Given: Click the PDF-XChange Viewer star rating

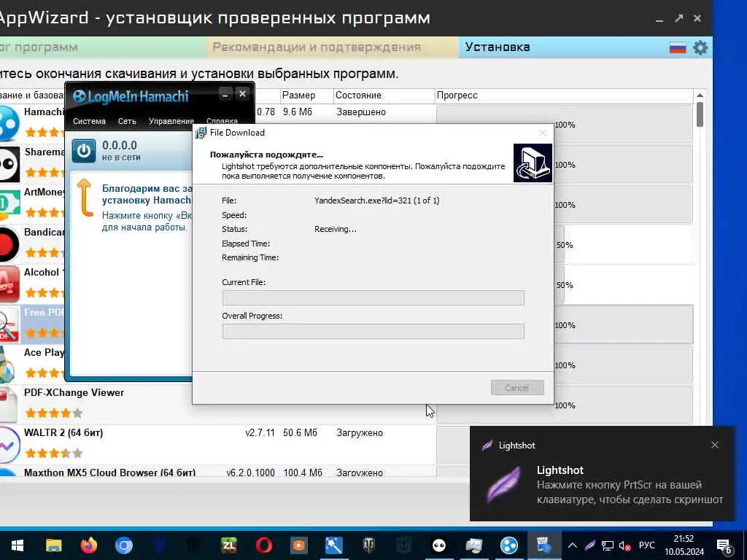Looking at the screenshot, I should pyautogui.click(x=54, y=413).
